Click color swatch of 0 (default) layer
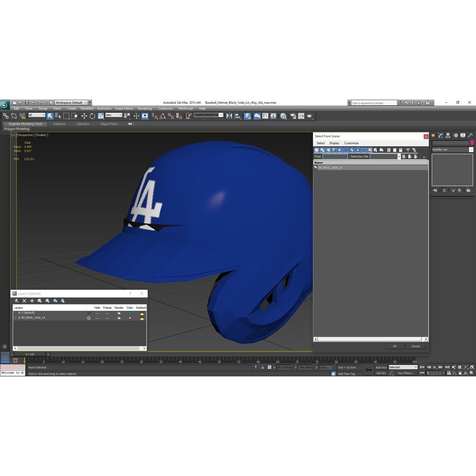The width and height of the screenshot is (476, 476). coord(130,313)
